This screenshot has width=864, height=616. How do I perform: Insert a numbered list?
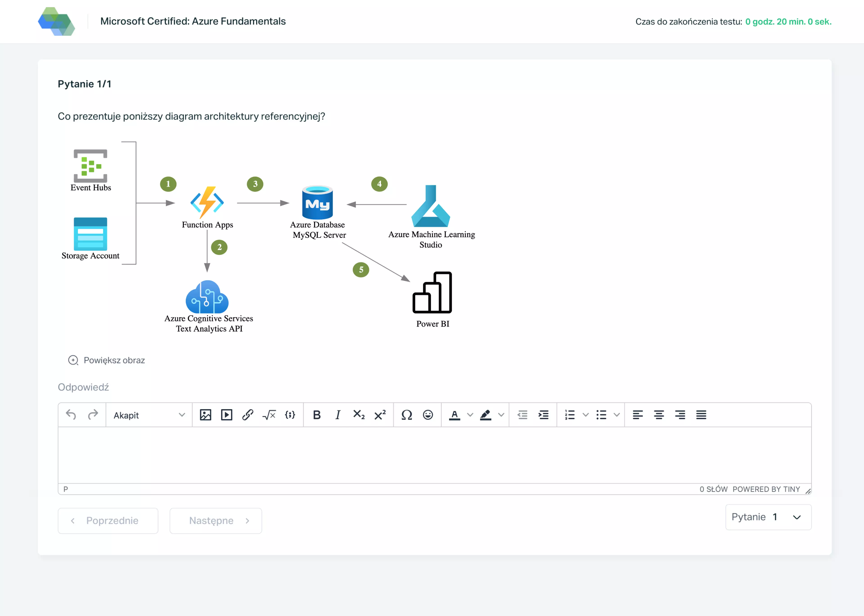tap(570, 415)
